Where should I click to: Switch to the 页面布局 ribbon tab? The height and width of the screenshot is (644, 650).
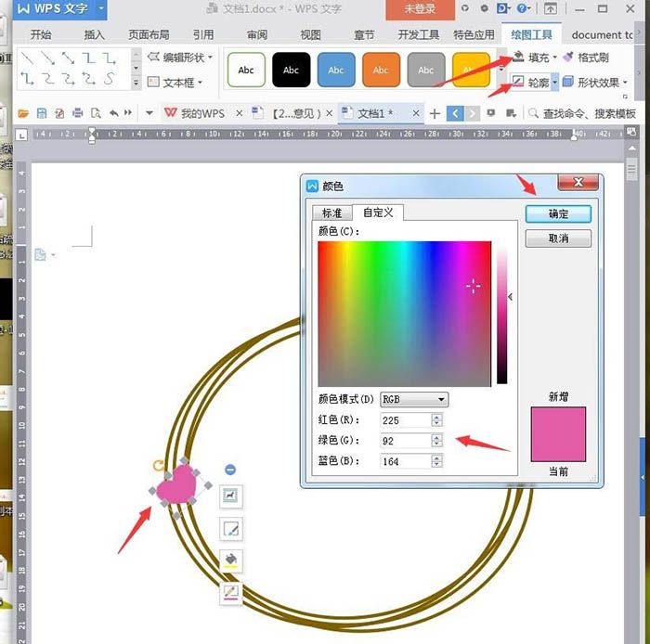click(x=149, y=34)
